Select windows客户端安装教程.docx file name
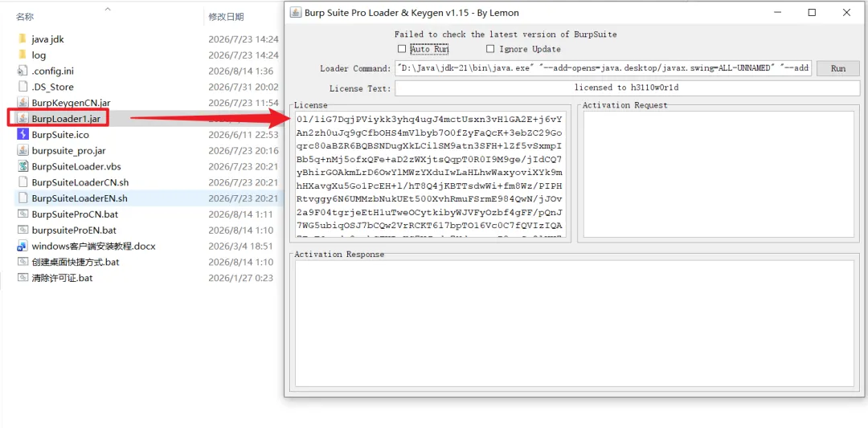The image size is (868, 428). click(x=93, y=246)
